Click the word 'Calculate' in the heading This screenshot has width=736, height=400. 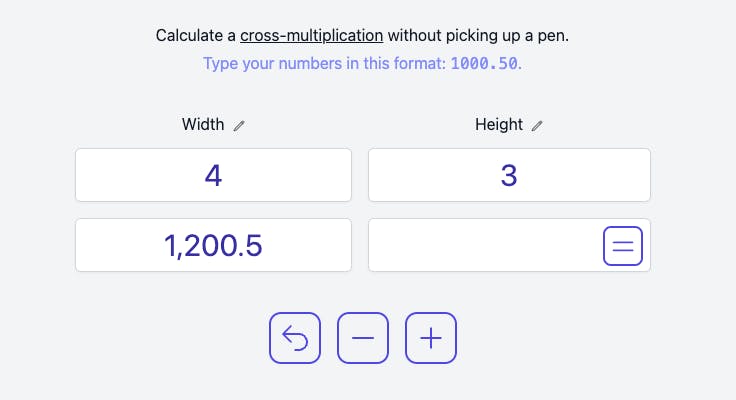pyautogui.click(x=189, y=36)
